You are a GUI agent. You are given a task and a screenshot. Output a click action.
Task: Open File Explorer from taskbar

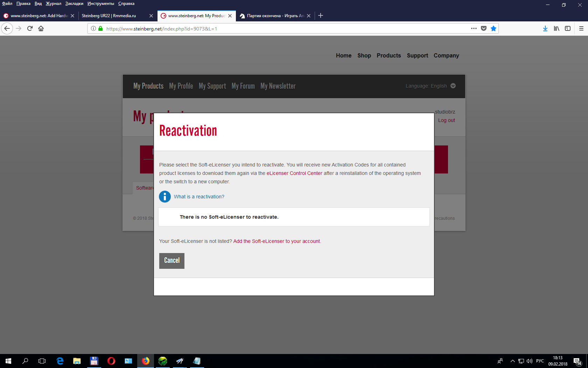(x=77, y=361)
